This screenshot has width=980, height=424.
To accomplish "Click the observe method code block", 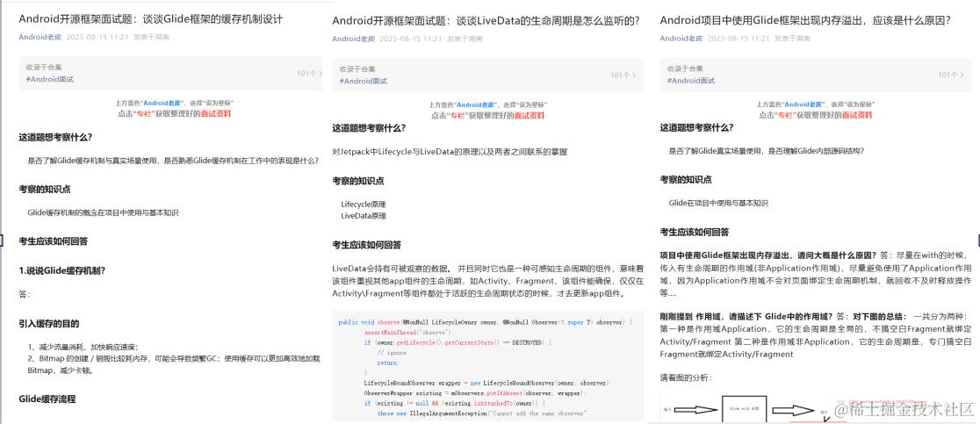I will click(488, 365).
